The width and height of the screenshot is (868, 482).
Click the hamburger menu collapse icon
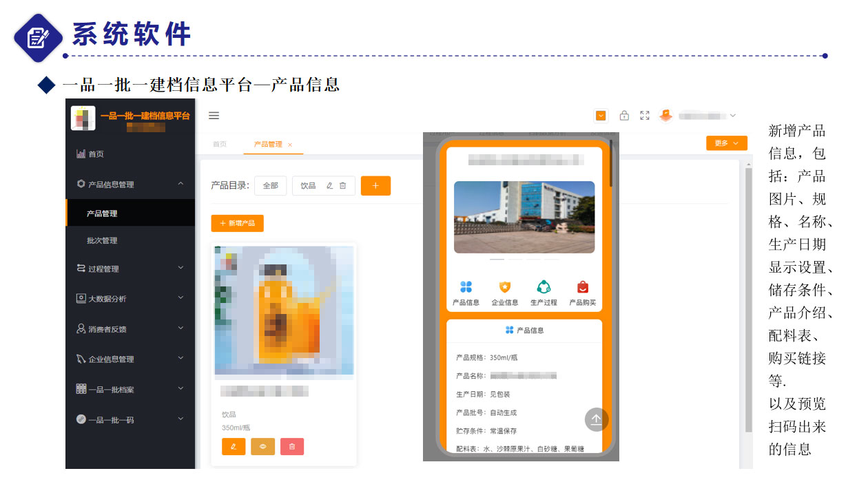214,116
